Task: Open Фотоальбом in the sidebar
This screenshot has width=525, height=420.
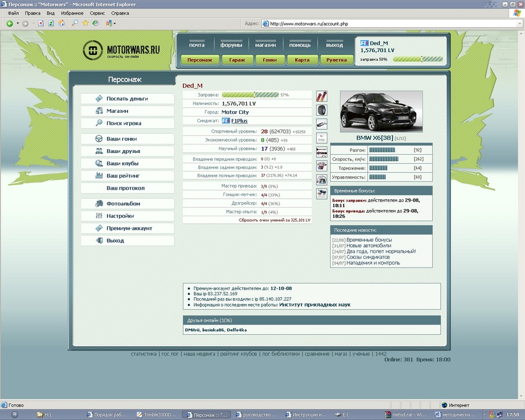Action: [128, 204]
